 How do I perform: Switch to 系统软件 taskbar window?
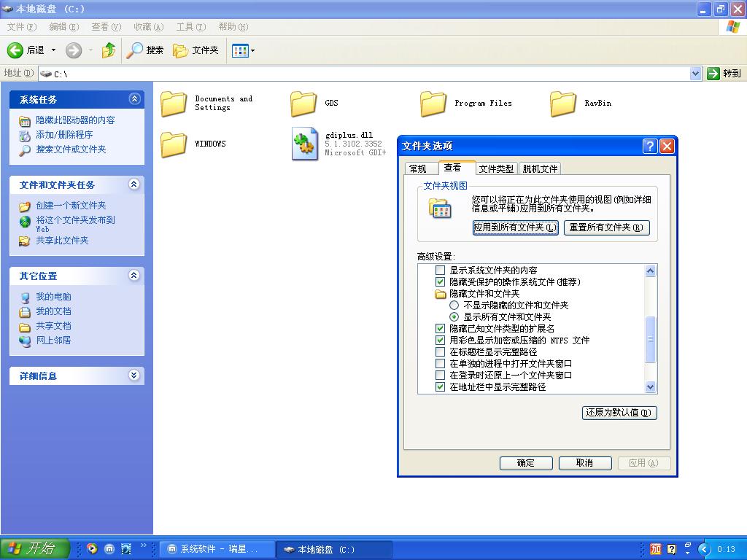pos(217,549)
